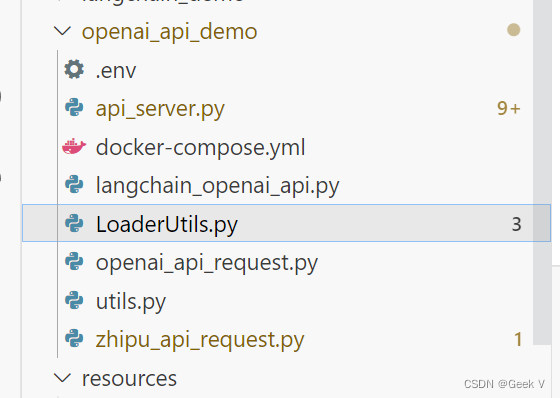Viewport: 560px width, 398px height.
Task: Click Python icon beside utils.py
Action: point(74,300)
